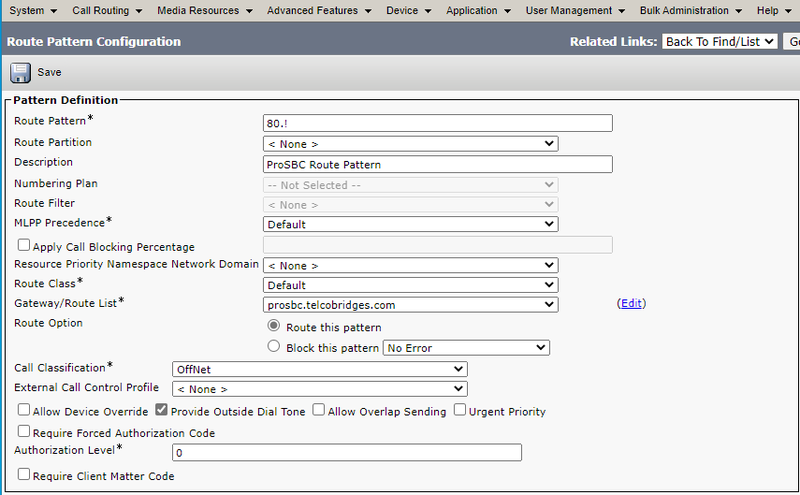
Task: Click the Route Pattern Configuration heading
Action: [94, 42]
